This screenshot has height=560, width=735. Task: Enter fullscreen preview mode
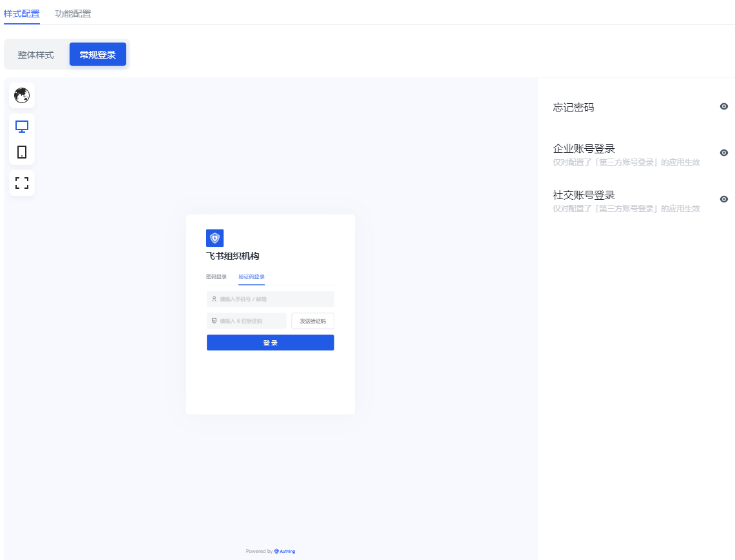[22, 183]
